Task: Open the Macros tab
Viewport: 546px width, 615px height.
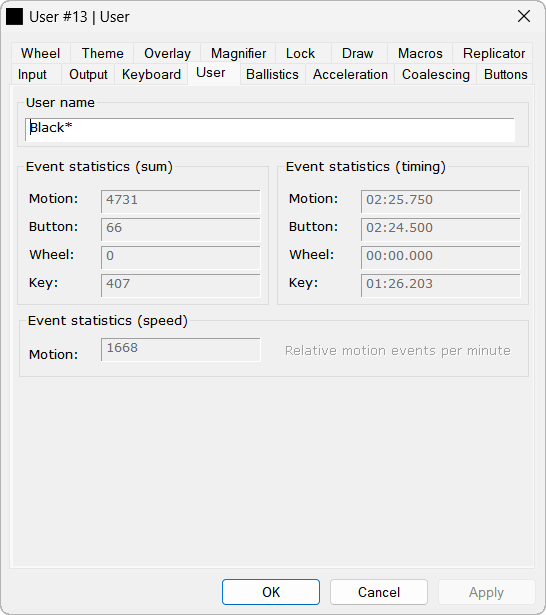Action: coord(420,53)
